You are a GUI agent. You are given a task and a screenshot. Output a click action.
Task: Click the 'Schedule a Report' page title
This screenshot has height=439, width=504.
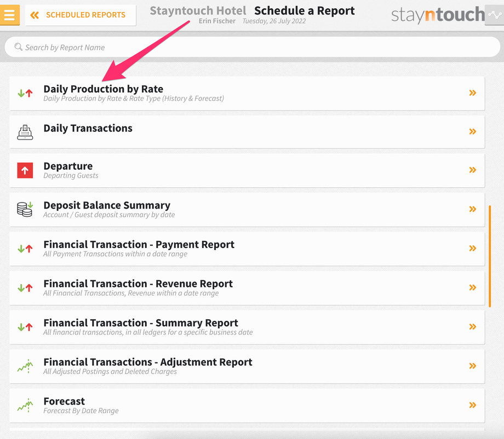305,10
